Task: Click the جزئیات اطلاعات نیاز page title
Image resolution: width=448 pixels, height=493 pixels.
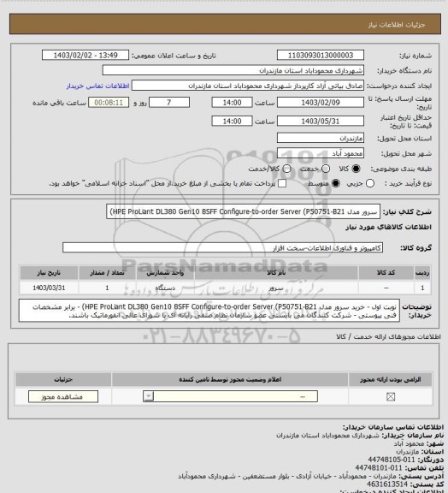Action: [397, 25]
